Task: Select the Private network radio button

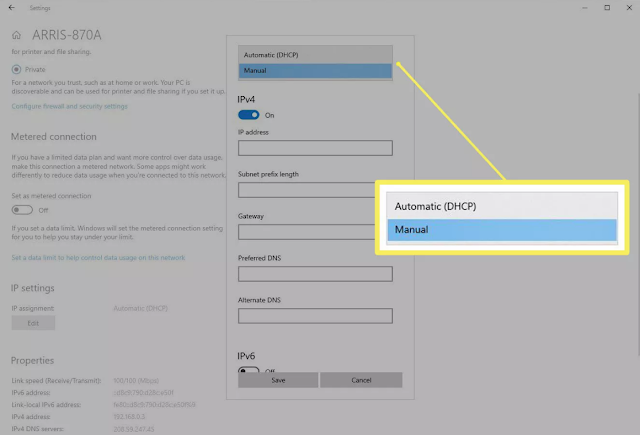Action: pos(16,69)
